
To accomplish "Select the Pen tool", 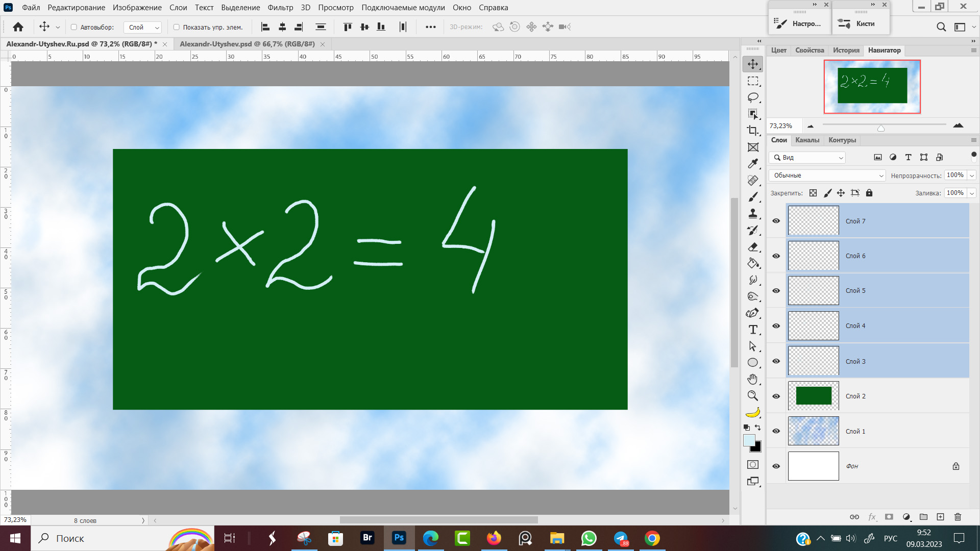I will tap(753, 313).
